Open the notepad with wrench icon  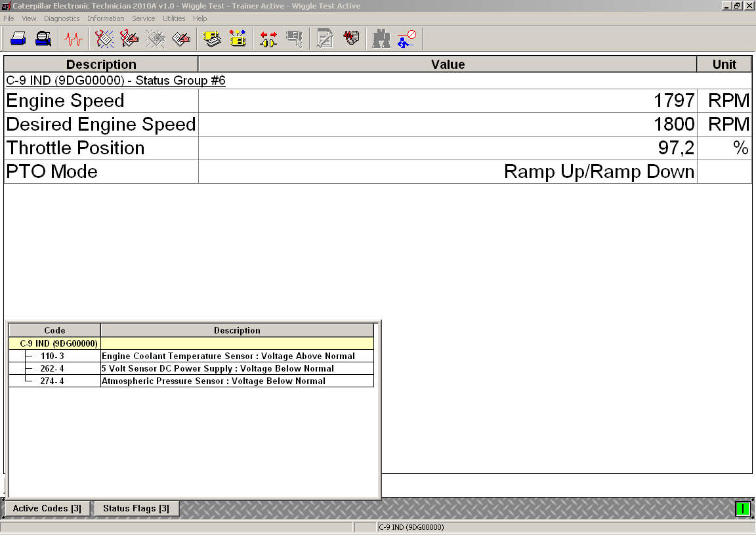click(325, 39)
